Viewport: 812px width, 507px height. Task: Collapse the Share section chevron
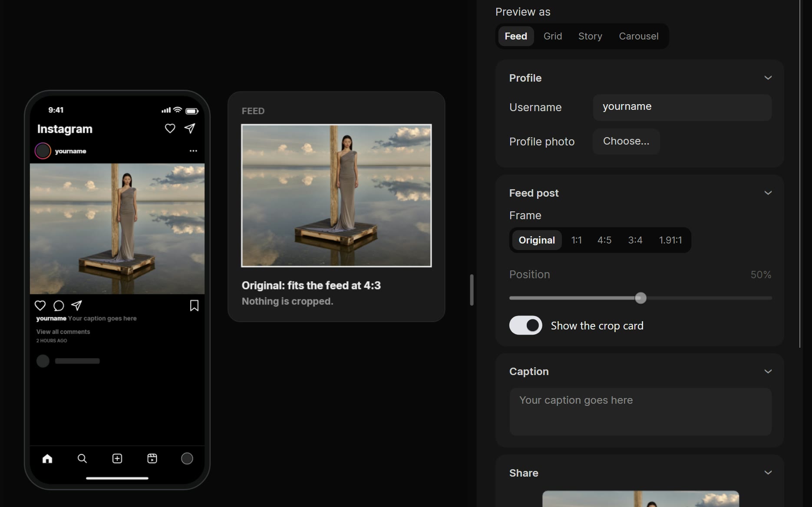768,473
